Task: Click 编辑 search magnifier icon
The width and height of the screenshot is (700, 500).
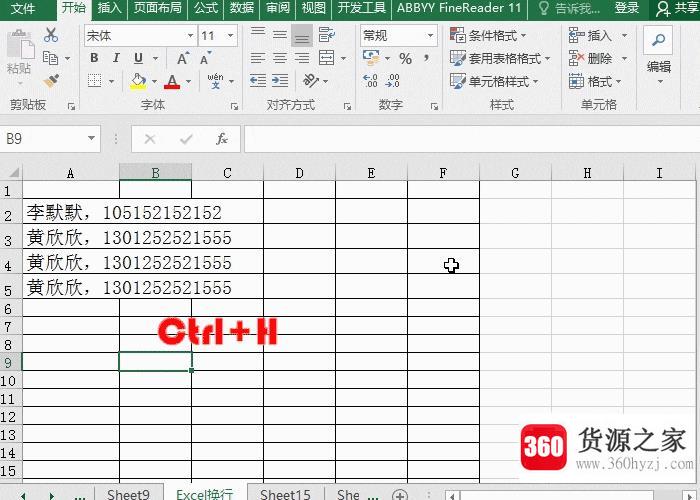Action: tap(658, 40)
